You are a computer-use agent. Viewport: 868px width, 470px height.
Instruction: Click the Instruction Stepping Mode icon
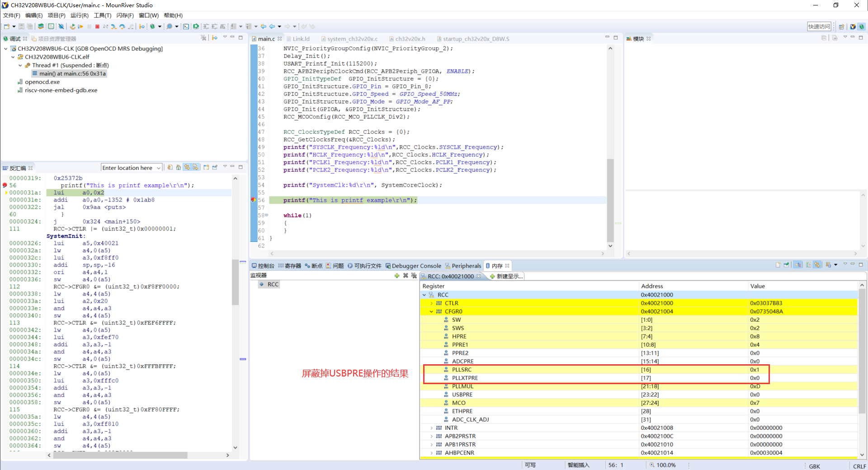point(142,27)
